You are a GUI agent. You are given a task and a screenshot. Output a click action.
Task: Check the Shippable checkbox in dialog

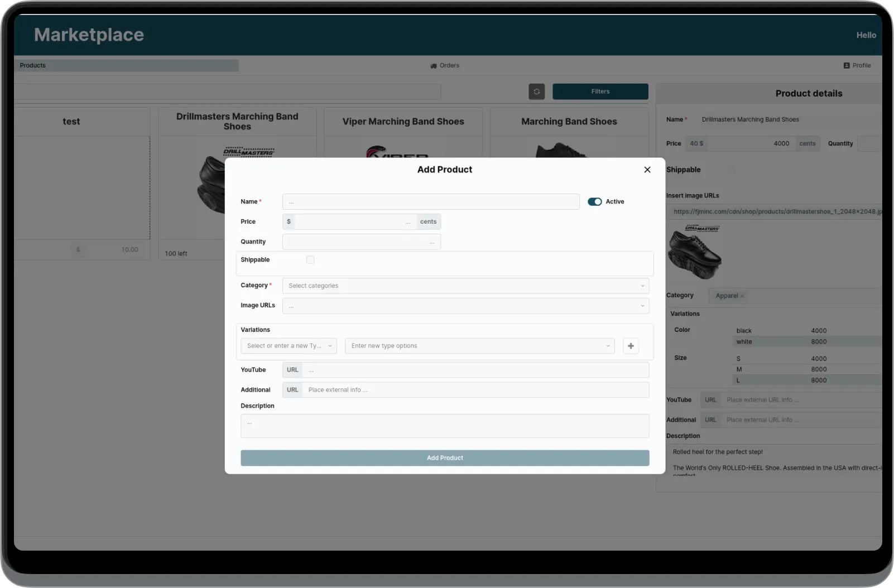(x=310, y=260)
